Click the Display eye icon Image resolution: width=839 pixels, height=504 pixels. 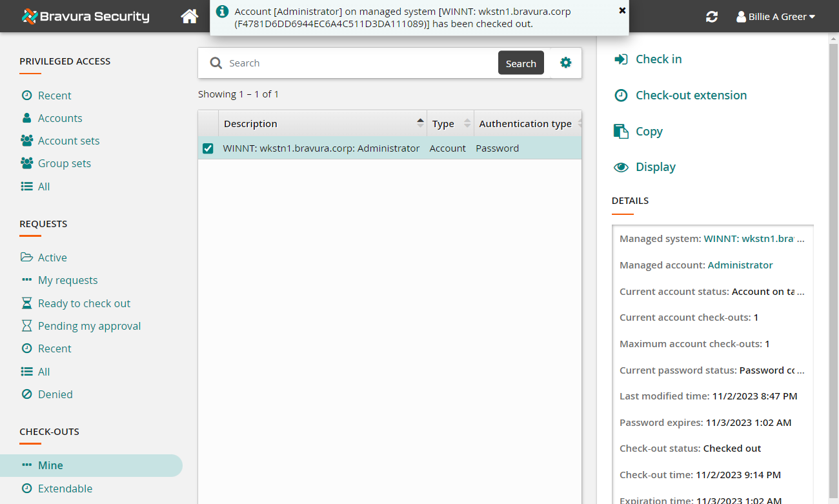(620, 167)
